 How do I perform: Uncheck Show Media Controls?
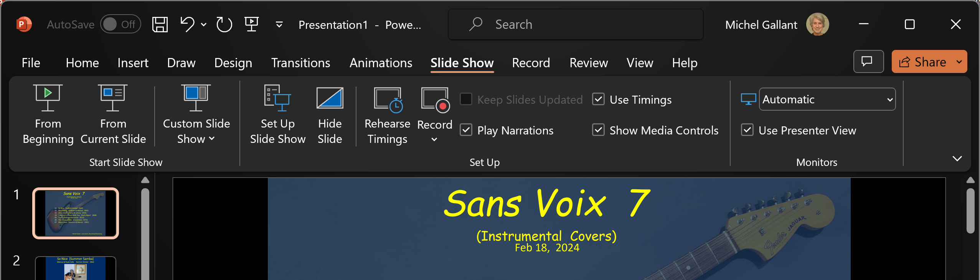tap(598, 130)
